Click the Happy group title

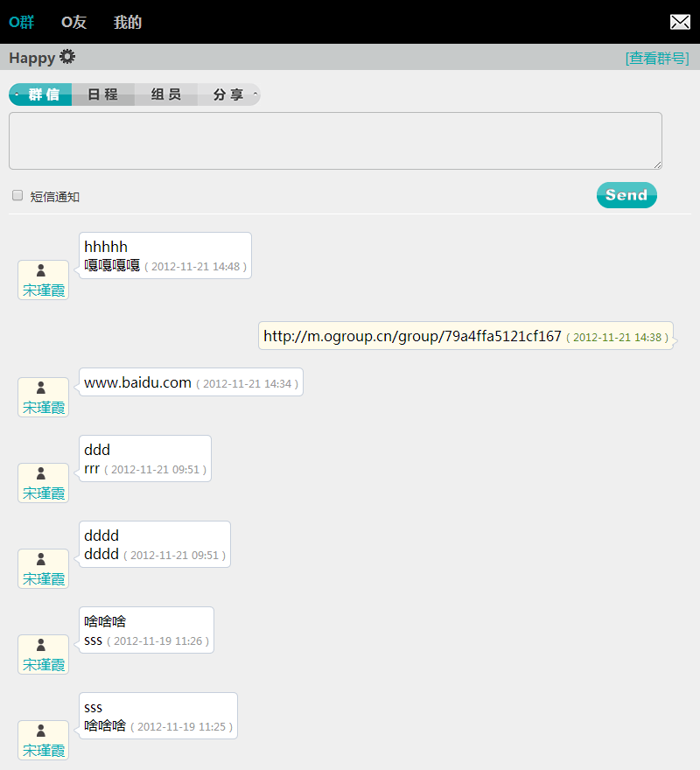(x=31, y=58)
